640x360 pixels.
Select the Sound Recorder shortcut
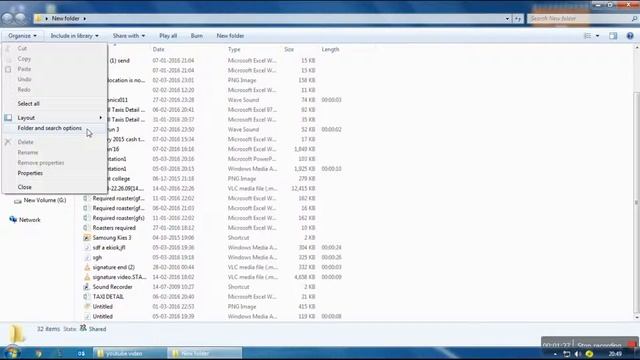pos(112,287)
